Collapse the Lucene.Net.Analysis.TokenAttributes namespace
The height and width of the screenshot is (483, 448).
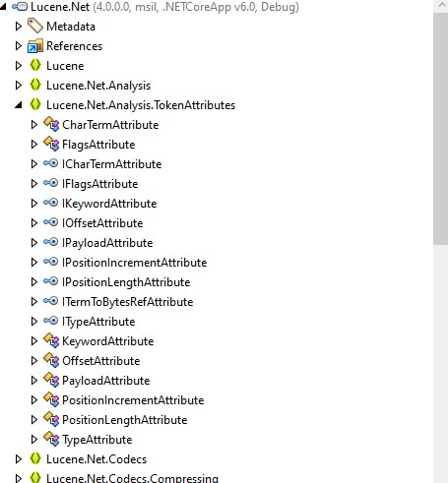tap(19, 105)
